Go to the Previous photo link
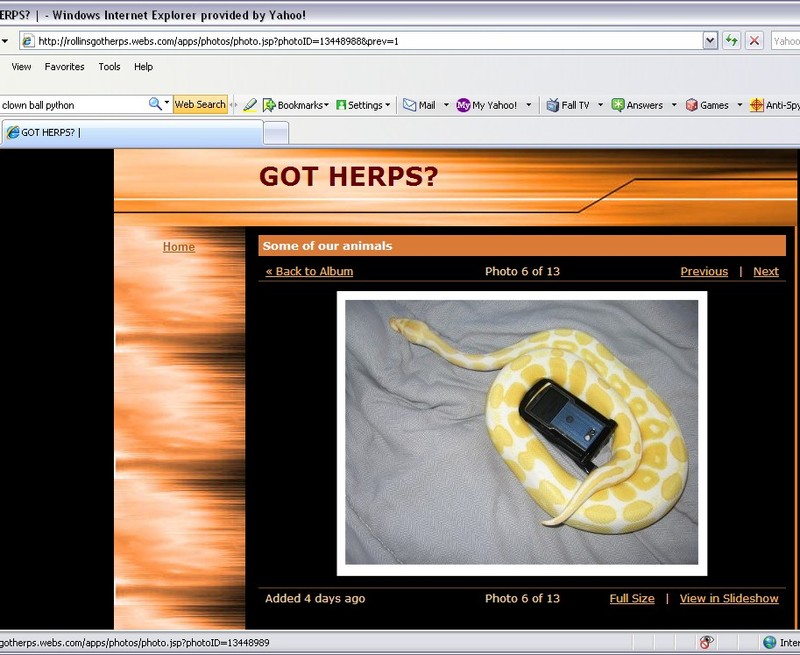This screenshot has height=655, width=800. (x=704, y=271)
